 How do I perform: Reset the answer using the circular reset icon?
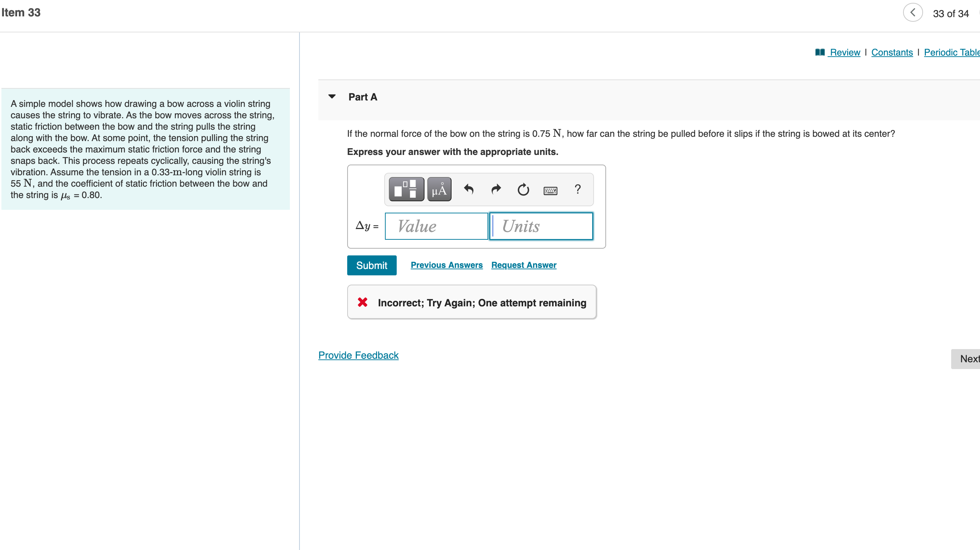(523, 189)
